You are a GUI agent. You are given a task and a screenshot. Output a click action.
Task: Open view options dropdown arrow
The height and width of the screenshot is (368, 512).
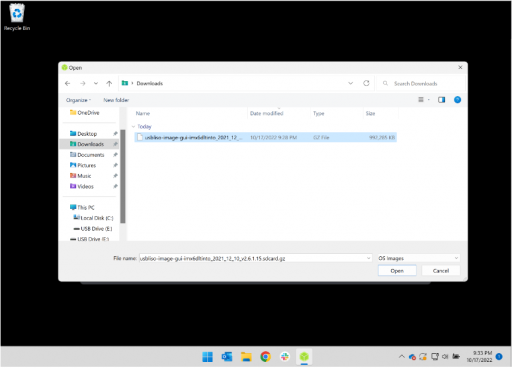pyautogui.click(x=429, y=100)
